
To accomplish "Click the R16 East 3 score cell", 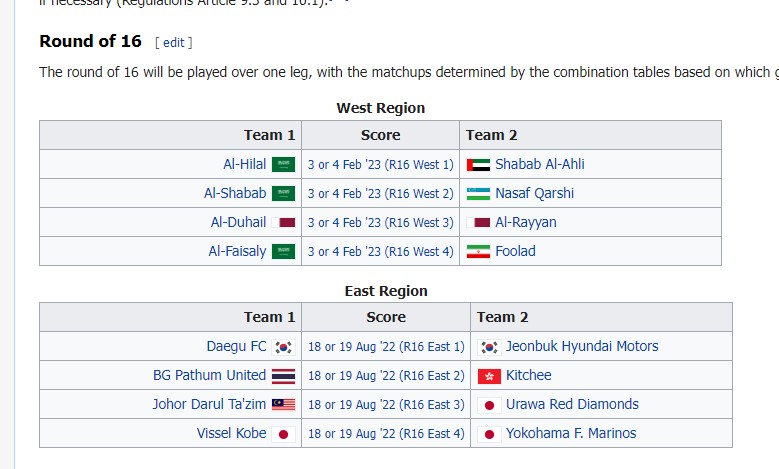I will 387,405.
